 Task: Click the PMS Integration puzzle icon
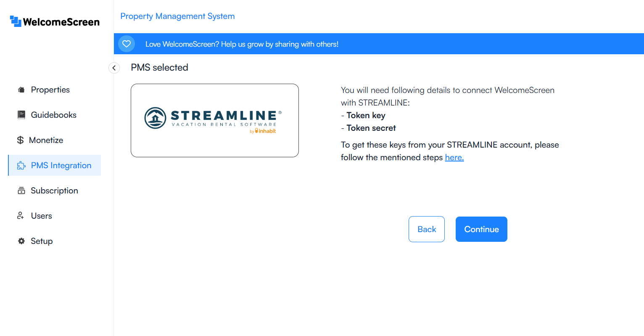(x=21, y=165)
